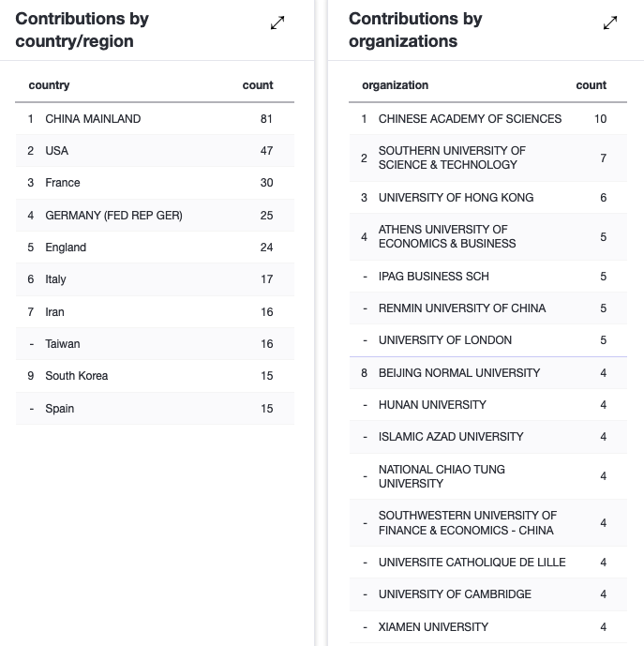Expand the Contributions by country/region panel
This screenshot has width=644, height=646.
277,23
